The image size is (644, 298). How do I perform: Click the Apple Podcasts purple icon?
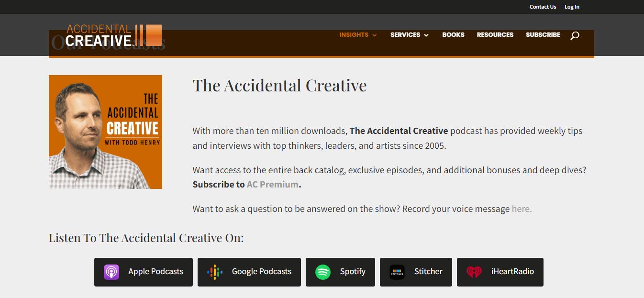click(111, 272)
